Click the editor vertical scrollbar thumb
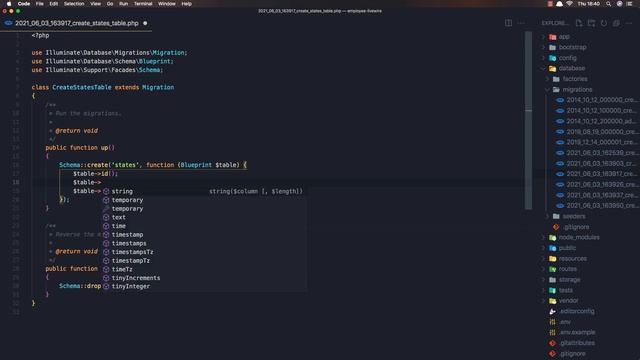This screenshot has height=360, width=640. 529,120
